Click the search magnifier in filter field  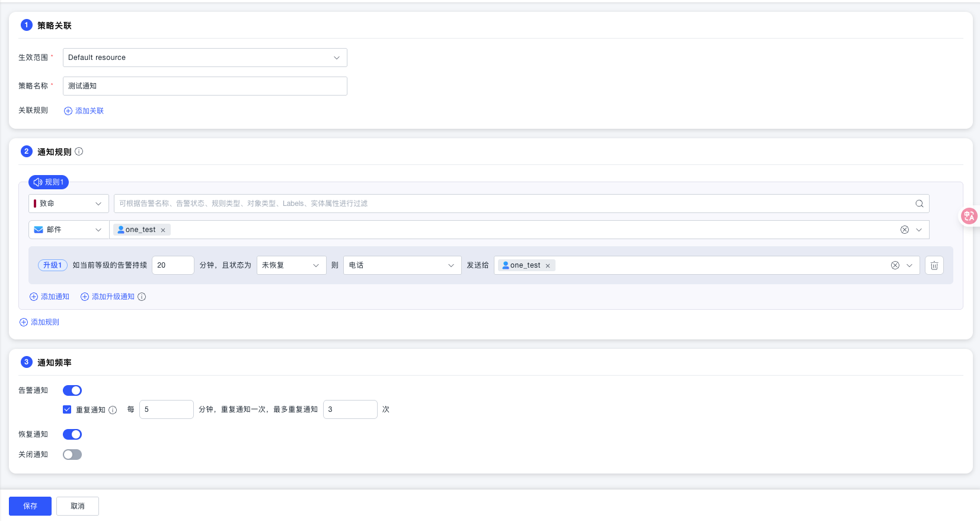(x=919, y=204)
